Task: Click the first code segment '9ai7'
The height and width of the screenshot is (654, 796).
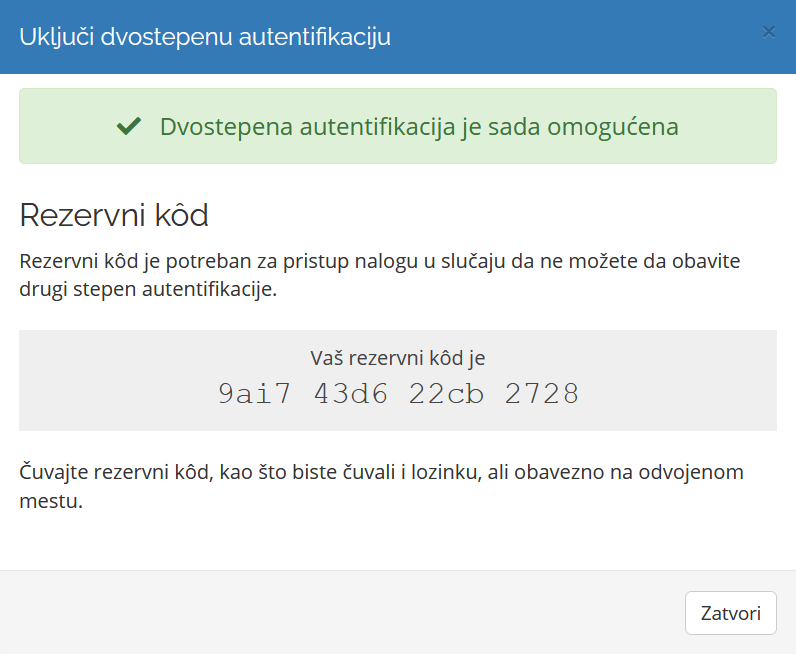Action: (x=254, y=394)
